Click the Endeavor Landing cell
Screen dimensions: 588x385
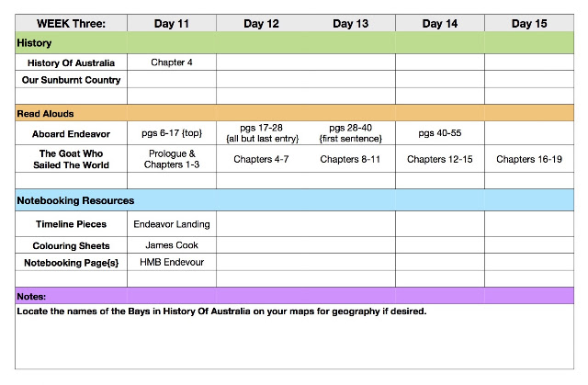click(172, 224)
